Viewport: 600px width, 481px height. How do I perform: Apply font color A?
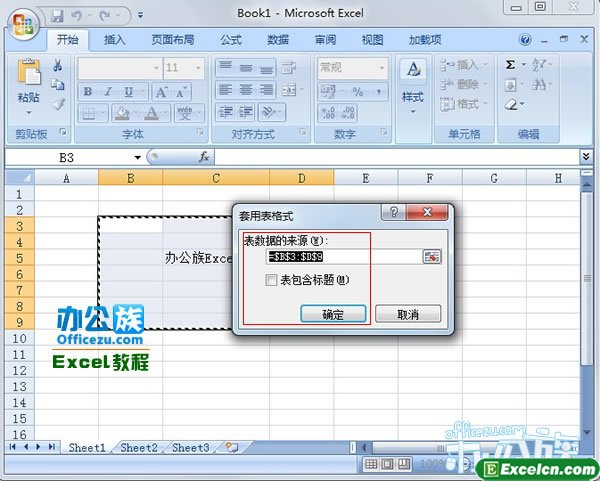152,113
